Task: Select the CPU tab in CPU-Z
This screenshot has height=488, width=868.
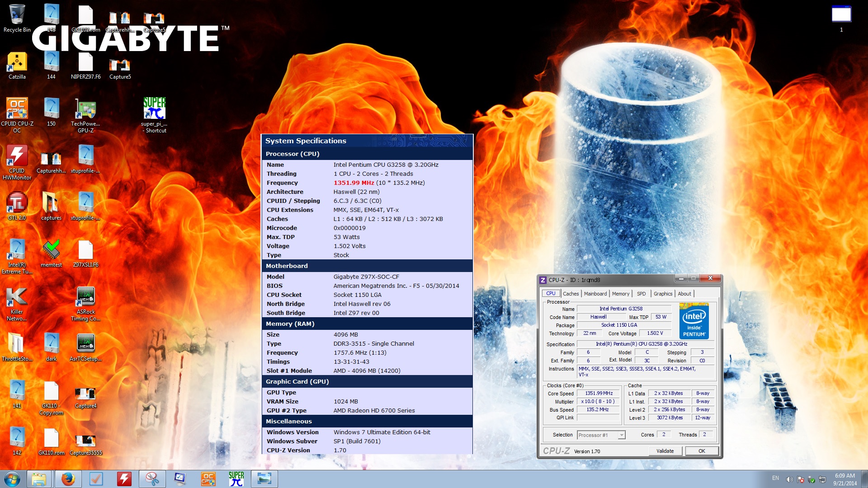Action: pos(551,293)
